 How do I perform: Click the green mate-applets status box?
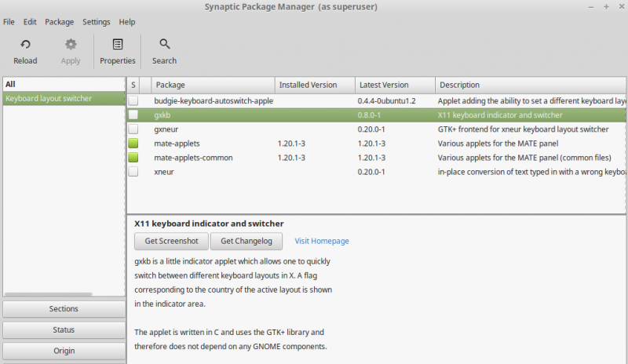133,144
